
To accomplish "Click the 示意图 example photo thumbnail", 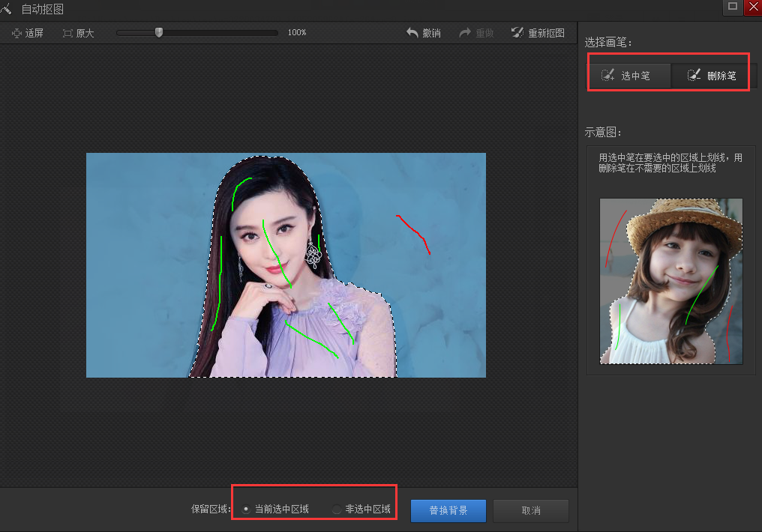I will (x=670, y=282).
